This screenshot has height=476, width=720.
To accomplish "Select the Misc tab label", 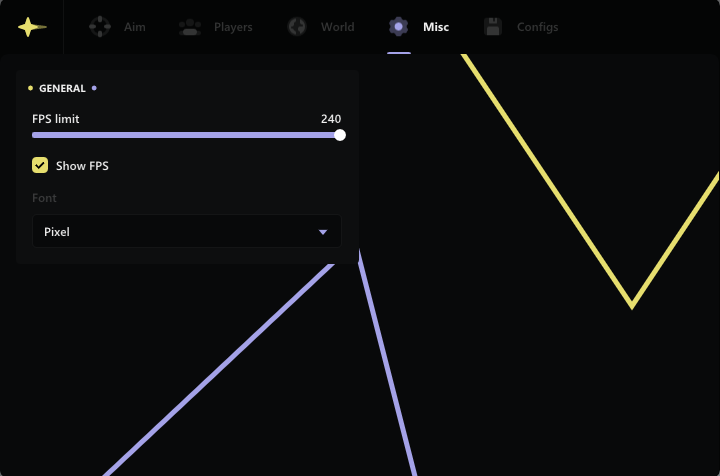I will pyautogui.click(x=436, y=27).
